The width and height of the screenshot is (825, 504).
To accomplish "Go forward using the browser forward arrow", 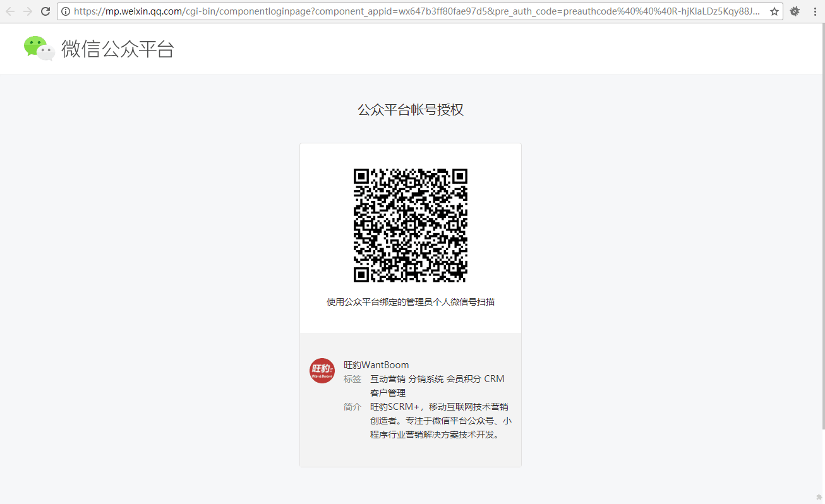I will tap(28, 11).
